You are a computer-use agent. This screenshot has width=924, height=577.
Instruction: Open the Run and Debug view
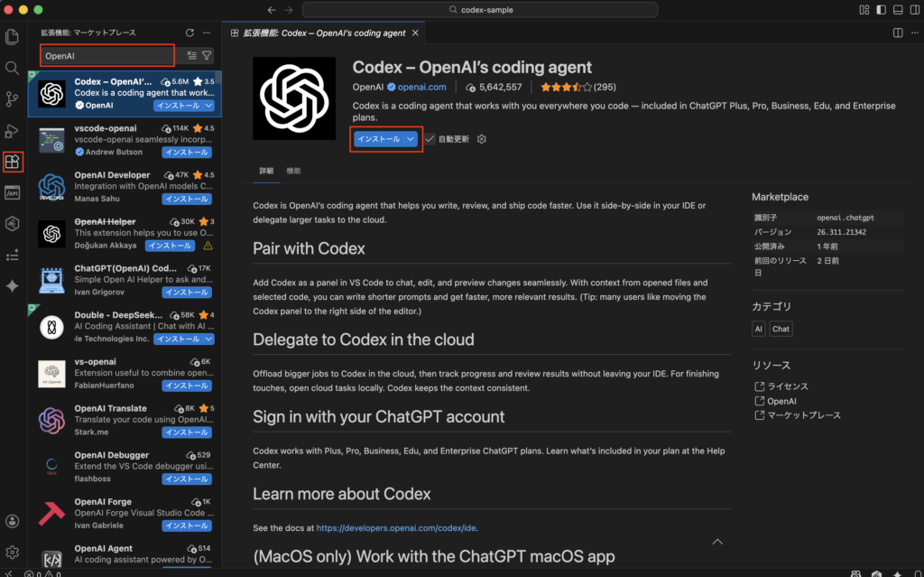point(13,131)
